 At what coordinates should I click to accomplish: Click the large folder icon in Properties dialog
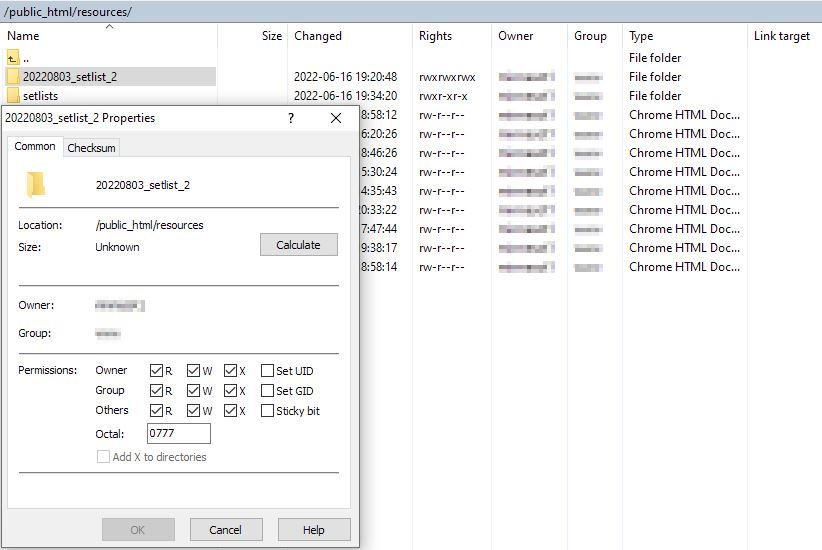pyautogui.click(x=36, y=185)
